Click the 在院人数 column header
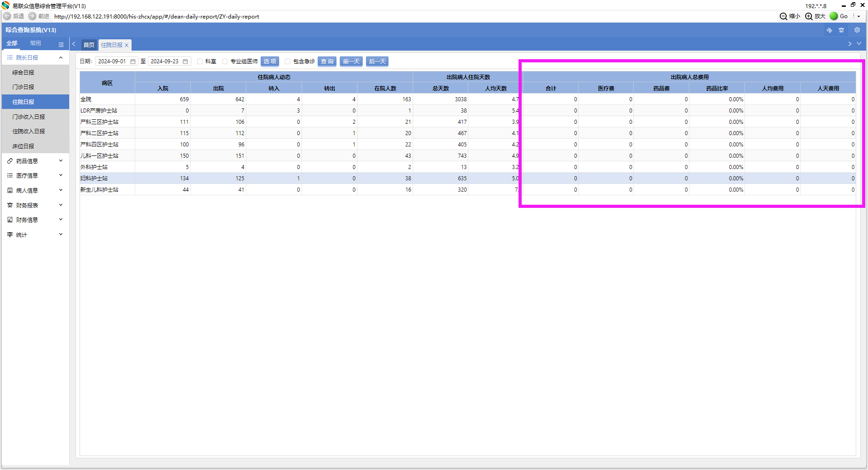 (385, 89)
